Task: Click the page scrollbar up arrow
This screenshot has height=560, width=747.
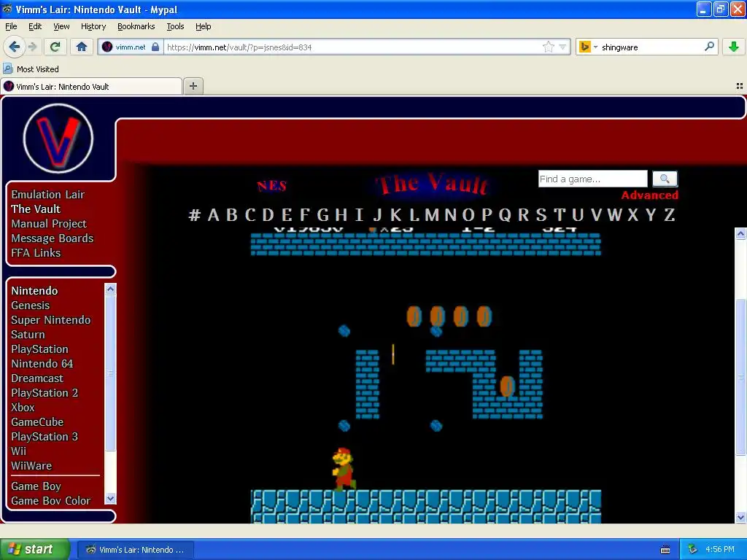Action: (x=740, y=233)
